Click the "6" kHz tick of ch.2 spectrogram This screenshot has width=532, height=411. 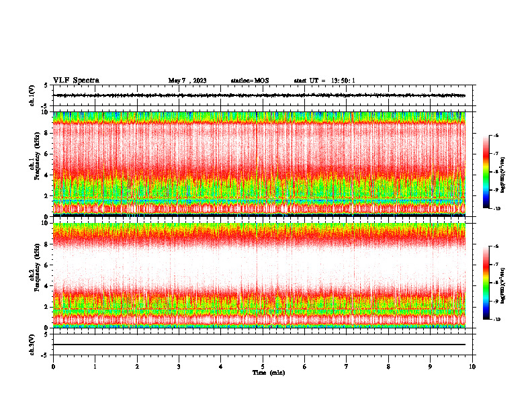(46, 265)
